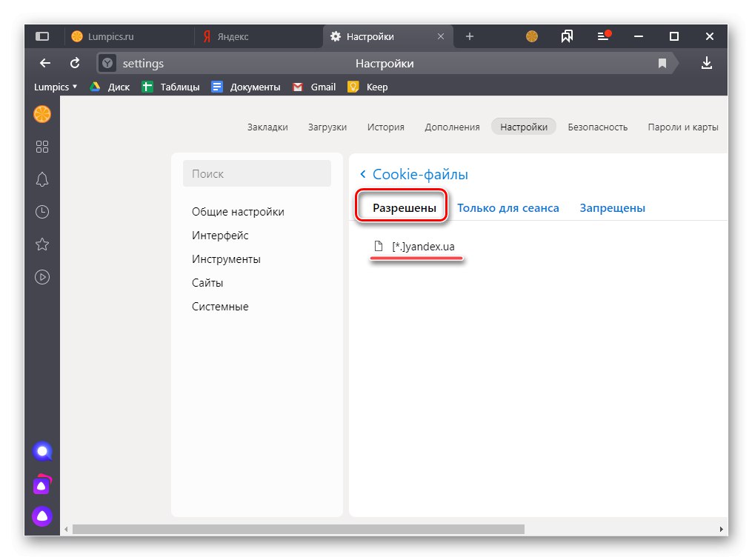Screen dimensions: 752x560
Task: Reload the page with the refresh button
Action: pyautogui.click(x=74, y=63)
